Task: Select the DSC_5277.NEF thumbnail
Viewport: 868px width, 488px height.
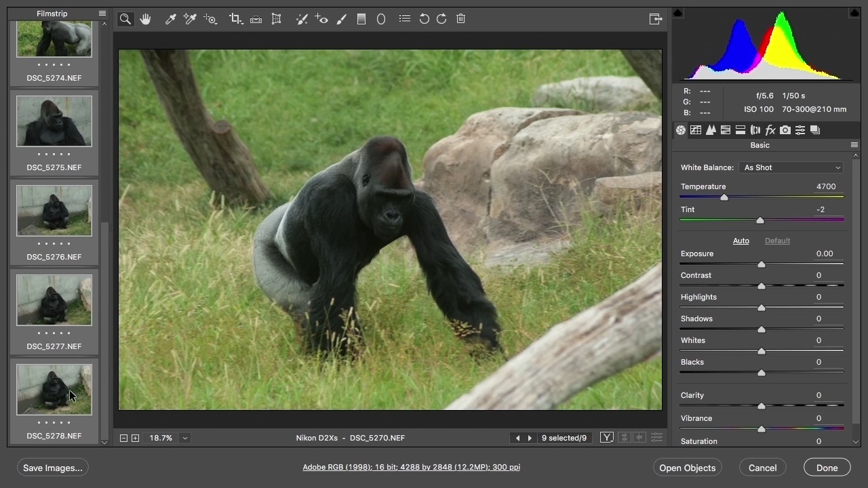Action: pyautogui.click(x=54, y=300)
